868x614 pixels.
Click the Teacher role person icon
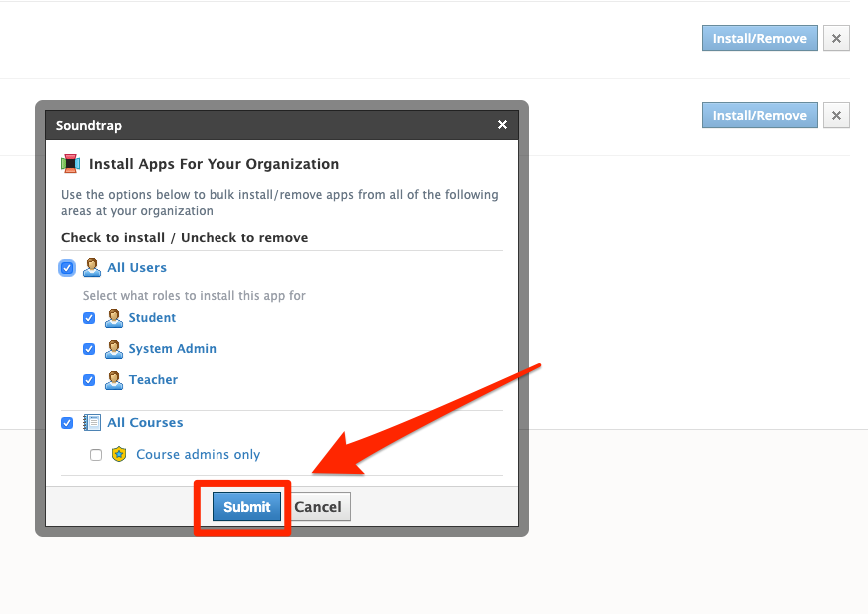[x=114, y=380]
